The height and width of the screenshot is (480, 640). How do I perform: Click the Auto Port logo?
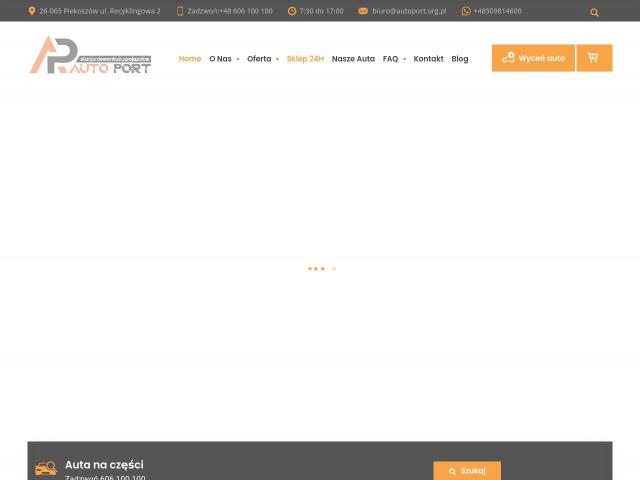click(90, 55)
